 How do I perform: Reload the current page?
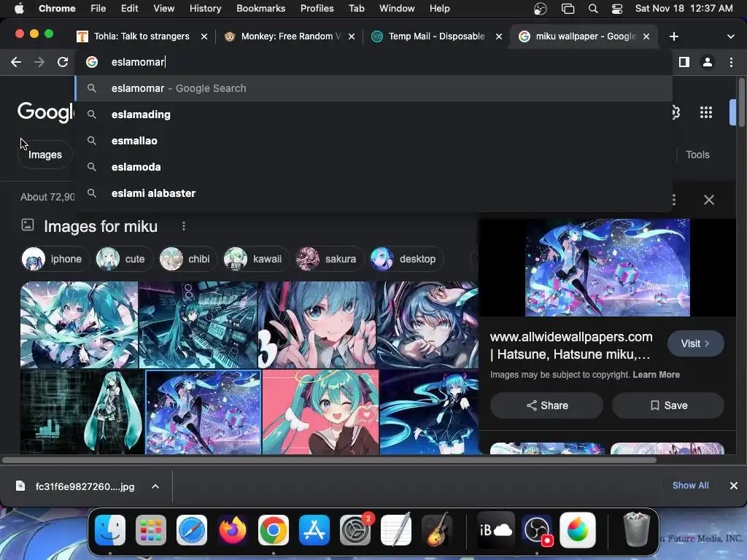pos(63,62)
